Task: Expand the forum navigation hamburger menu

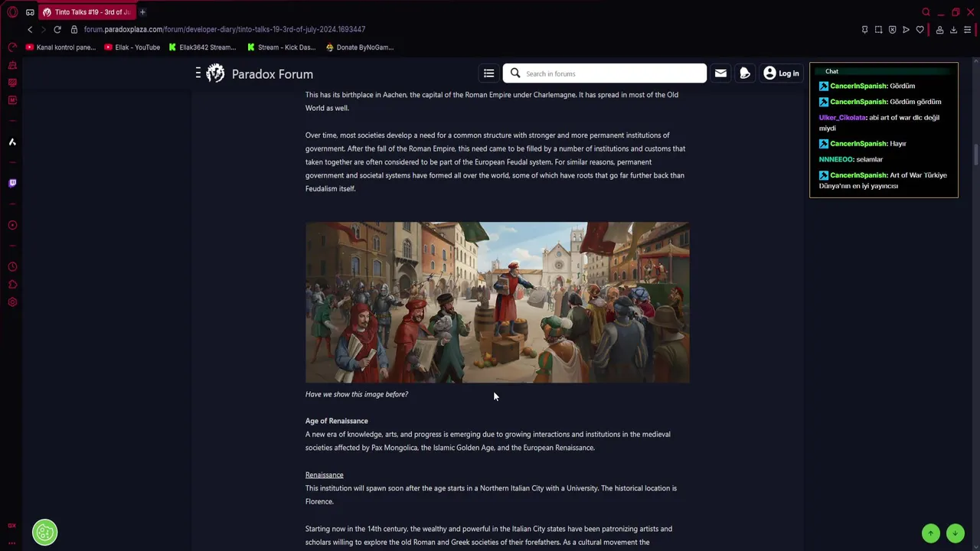Action: click(198, 73)
